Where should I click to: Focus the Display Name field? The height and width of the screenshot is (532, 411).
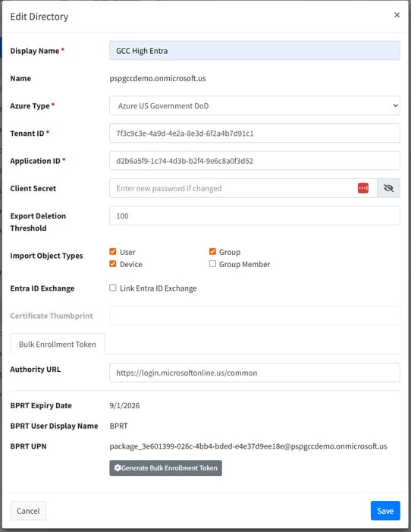click(255, 51)
